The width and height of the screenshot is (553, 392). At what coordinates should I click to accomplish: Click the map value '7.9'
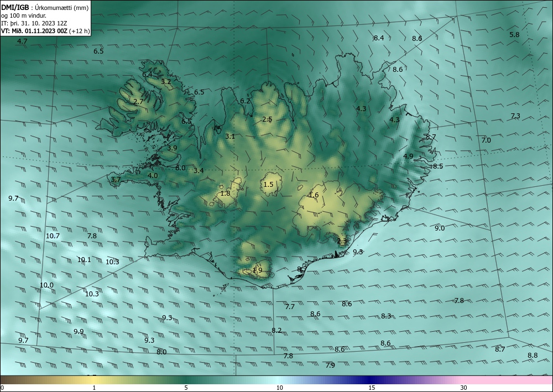[x=330, y=365]
